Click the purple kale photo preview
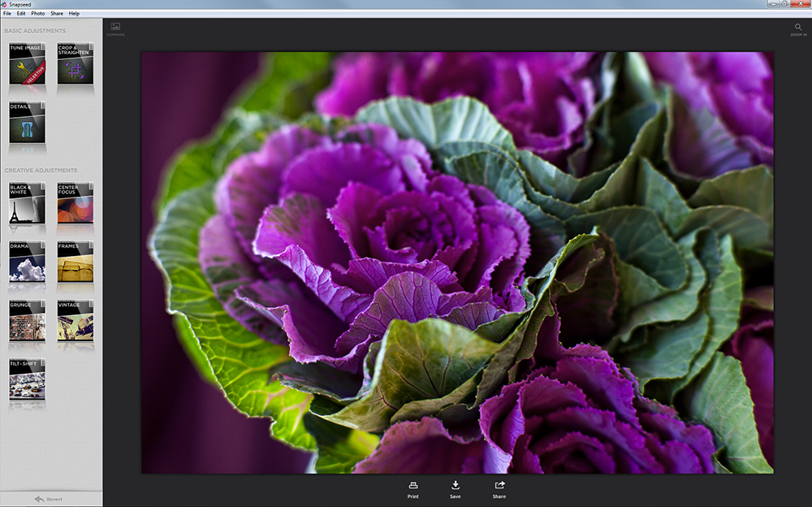 457,262
